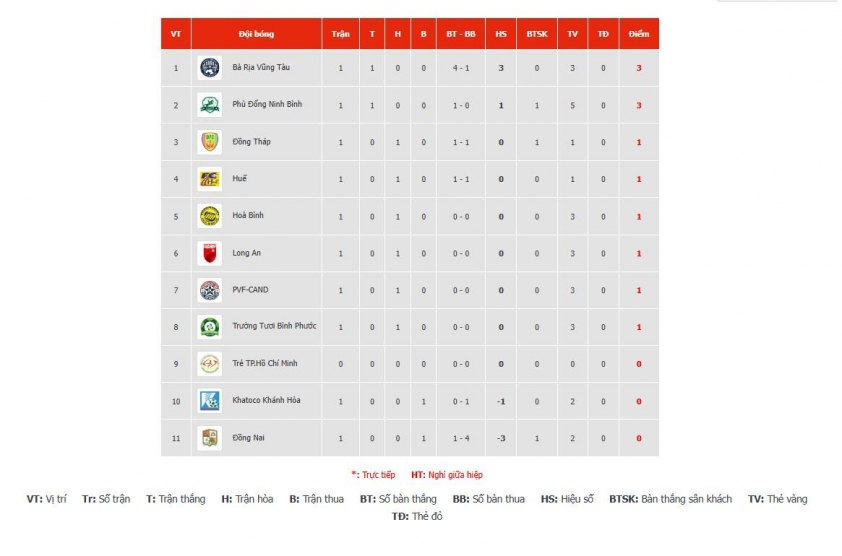Viewport: 842px width, 556px height.
Task: Select the Điểm column header
Action: 639,34
